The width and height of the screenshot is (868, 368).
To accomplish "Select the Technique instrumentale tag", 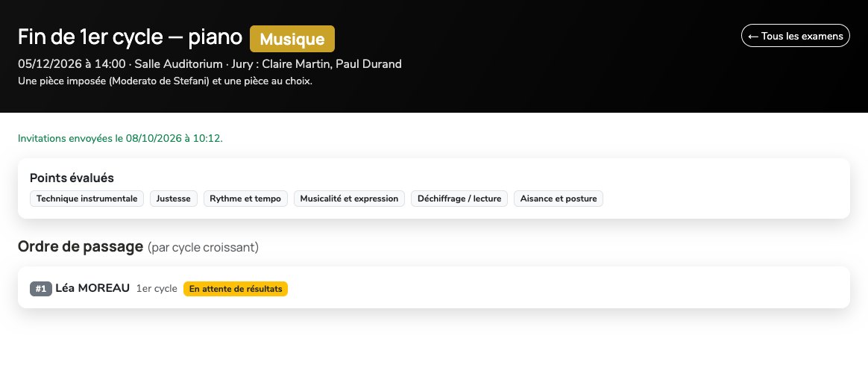I will [x=87, y=199].
